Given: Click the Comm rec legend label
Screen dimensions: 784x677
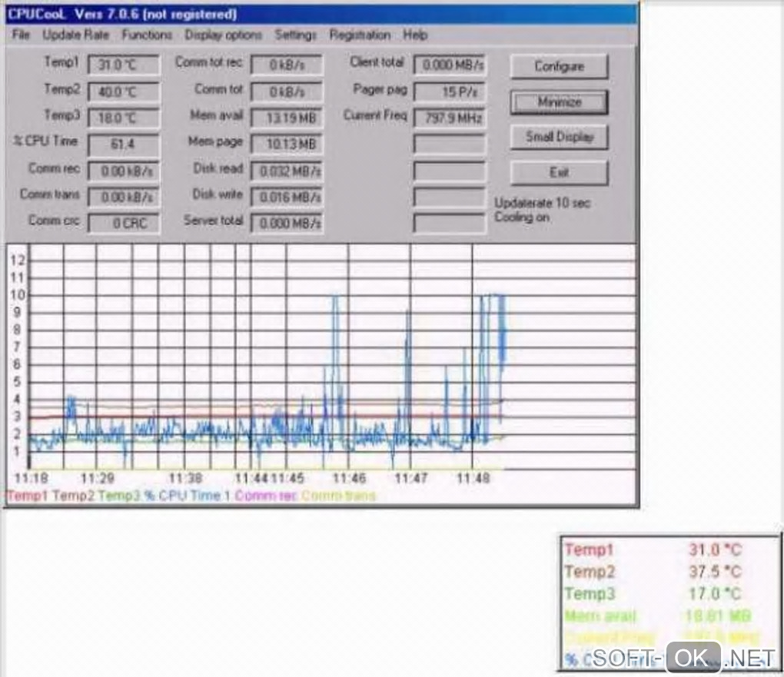Looking at the screenshot, I should [x=266, y=496].
